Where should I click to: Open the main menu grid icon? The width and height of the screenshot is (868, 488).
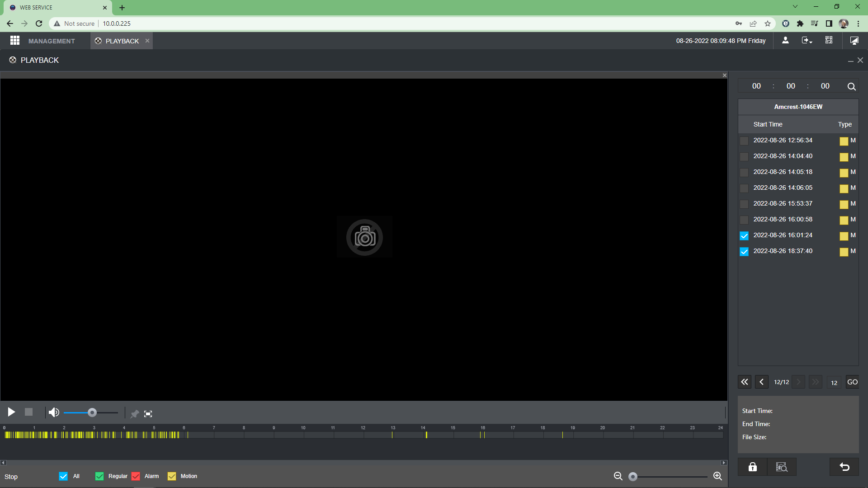pos(15,41)
